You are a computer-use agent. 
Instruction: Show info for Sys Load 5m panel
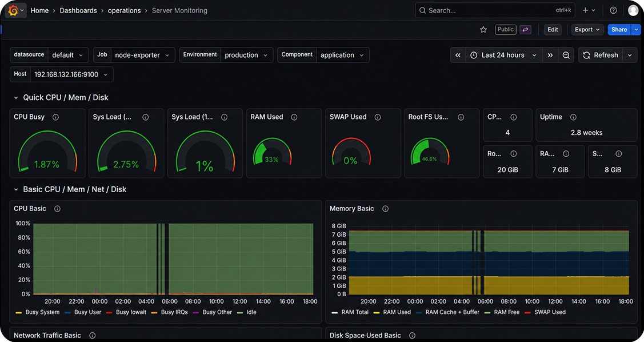tap(145, 117)
